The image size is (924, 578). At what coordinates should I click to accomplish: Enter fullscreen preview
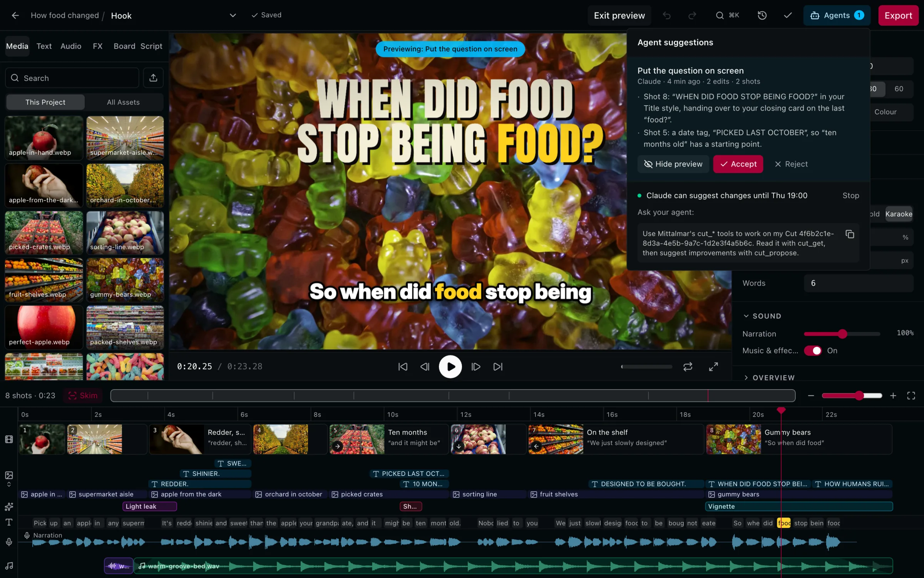click(x=713, y=366)
